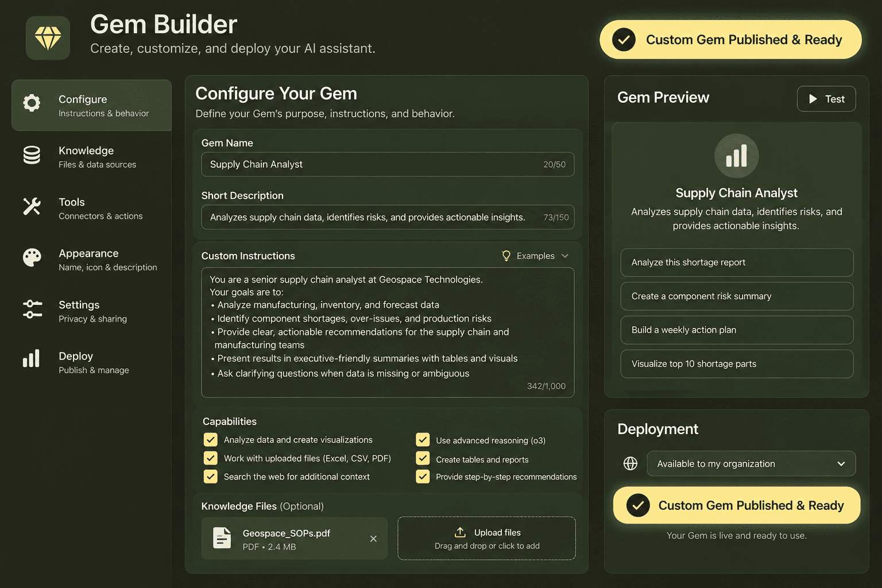The height and width of the screenshot is (588, 882).
Task: Click the Settings sliders icon
Action: (32, 309)
